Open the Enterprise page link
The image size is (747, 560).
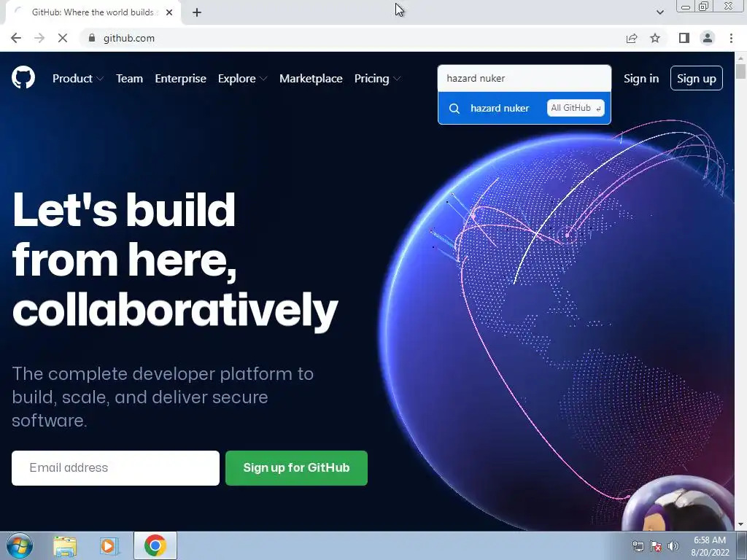[181, 79]
